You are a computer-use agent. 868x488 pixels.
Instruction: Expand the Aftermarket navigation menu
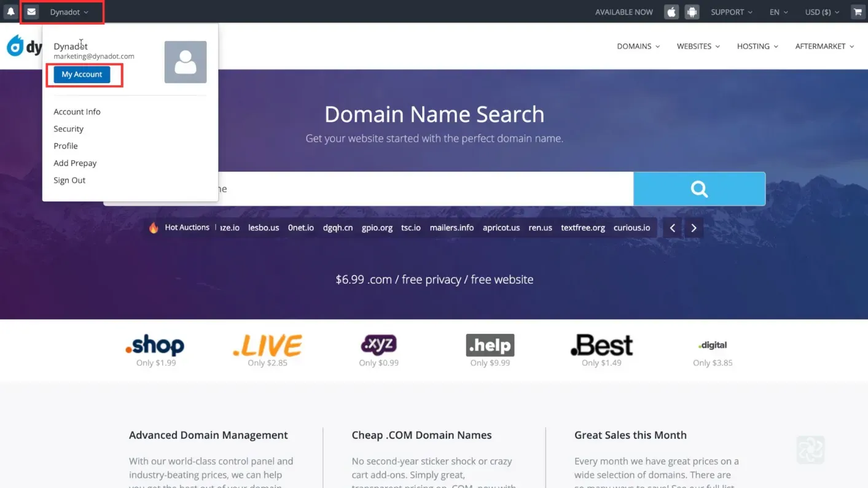pos(824,46)
